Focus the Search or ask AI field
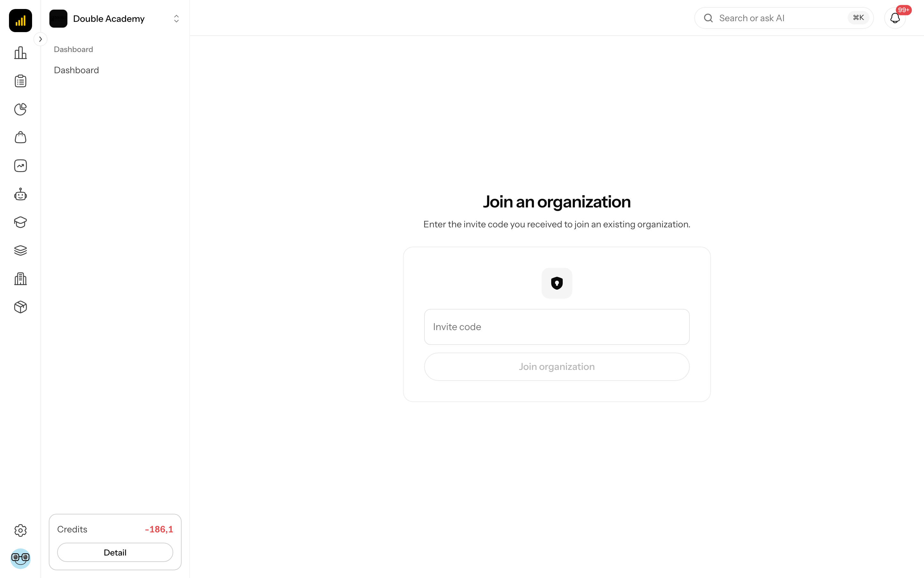The width and height of the screenshot is (924, 578). (784, 18)
